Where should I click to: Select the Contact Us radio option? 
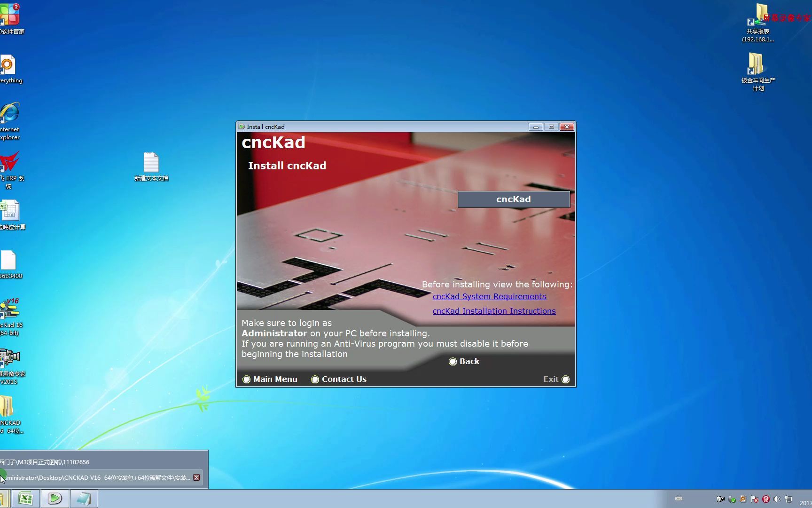[315, 379]
